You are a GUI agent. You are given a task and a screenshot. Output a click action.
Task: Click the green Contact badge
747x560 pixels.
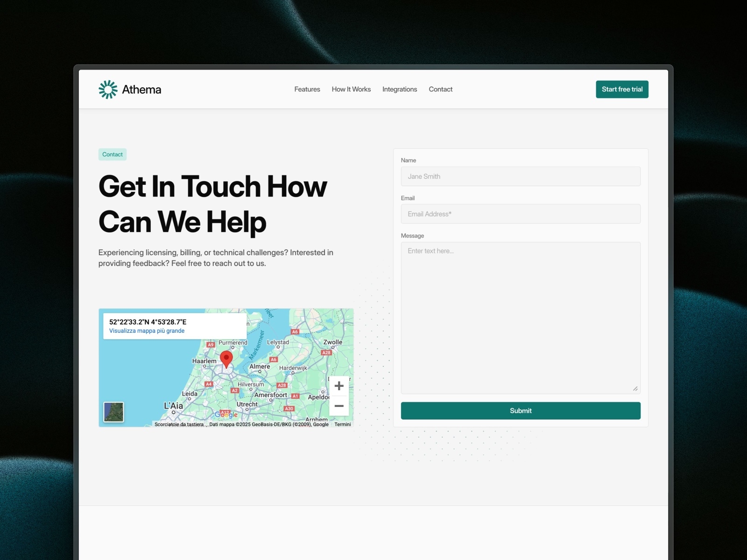tap(112, 154)
